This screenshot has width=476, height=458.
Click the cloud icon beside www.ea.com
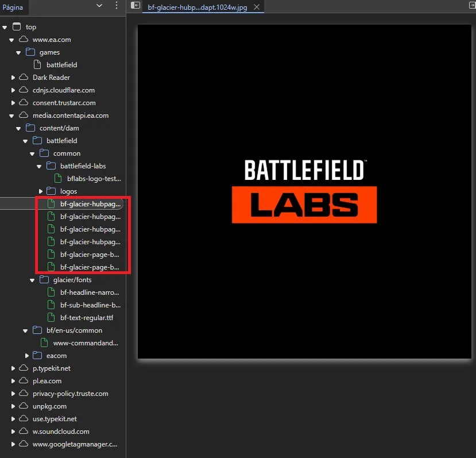point(24,39)
